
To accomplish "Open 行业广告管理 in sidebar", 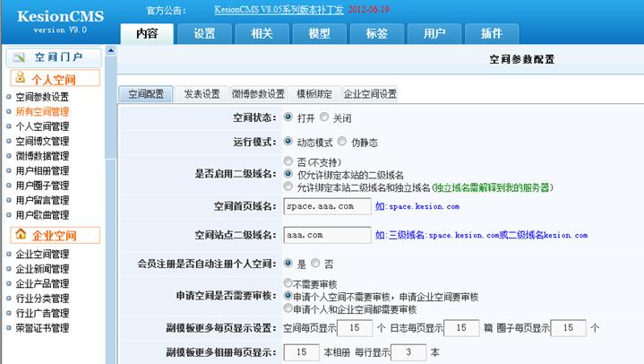I will click(42, 314).
